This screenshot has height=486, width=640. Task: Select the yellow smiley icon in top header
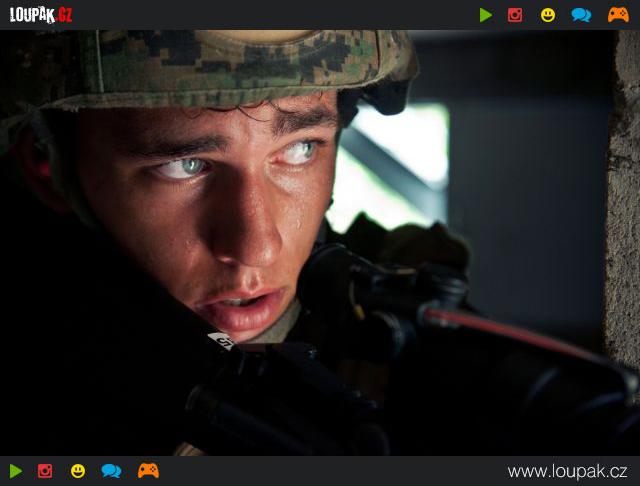pyautogui.click(x=548, y=15)
